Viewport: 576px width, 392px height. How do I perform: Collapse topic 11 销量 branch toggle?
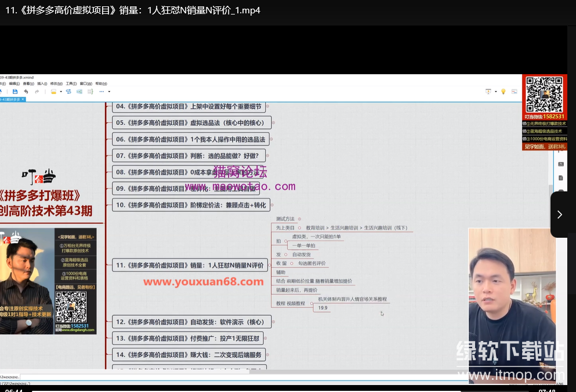(x=270, y=264)
